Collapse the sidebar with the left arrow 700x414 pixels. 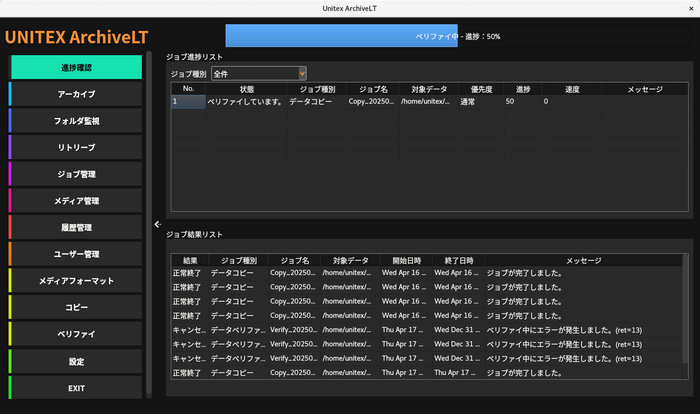click(x=158, y=224)
